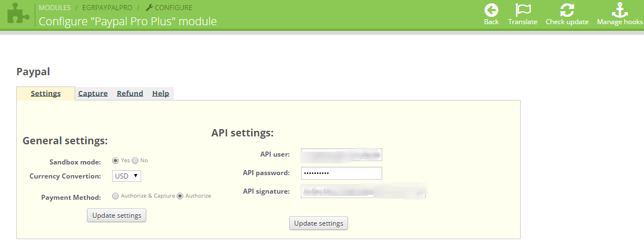The image size is (644, 247).
Task: Click Update settings under API settings
Action: 319,223
